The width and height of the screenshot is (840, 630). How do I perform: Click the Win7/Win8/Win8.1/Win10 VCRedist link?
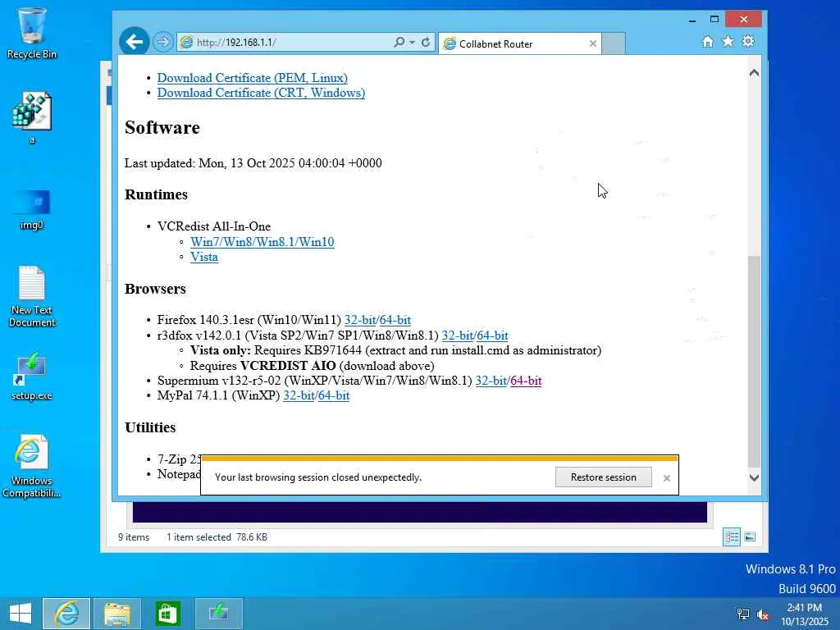click(262, 242)
